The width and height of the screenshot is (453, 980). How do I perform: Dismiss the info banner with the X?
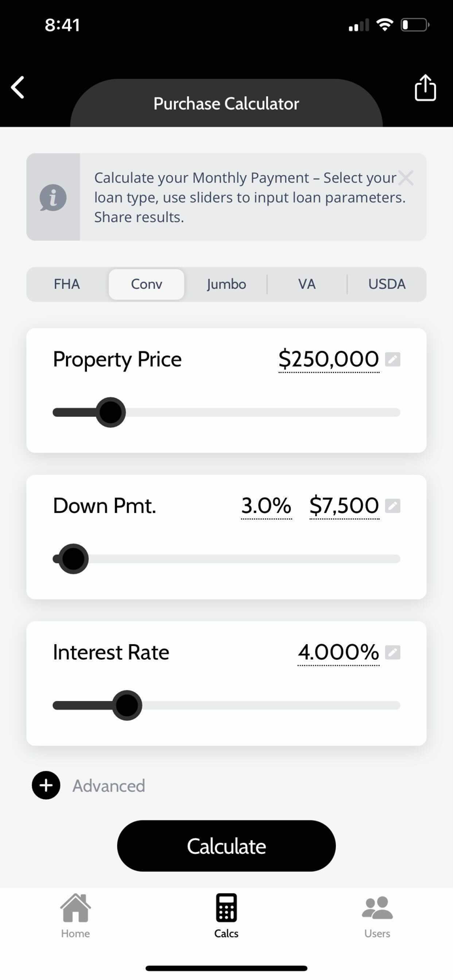click(x=406, y=177)
